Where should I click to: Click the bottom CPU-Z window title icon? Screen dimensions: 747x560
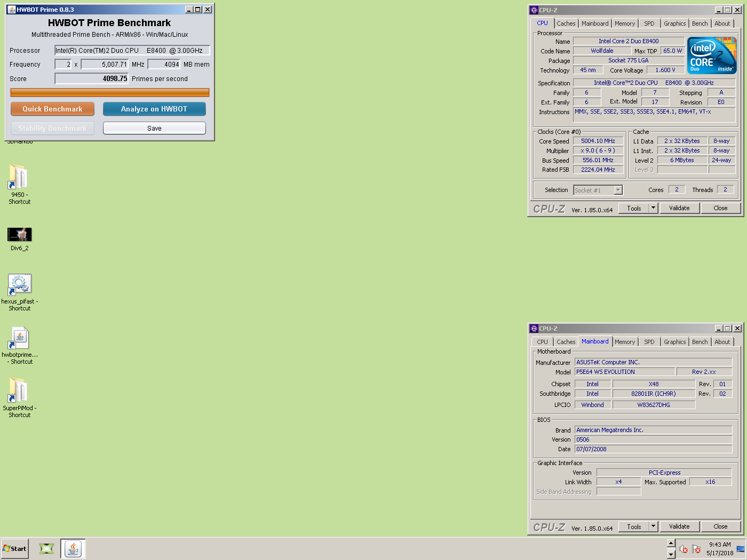point(534,329)
